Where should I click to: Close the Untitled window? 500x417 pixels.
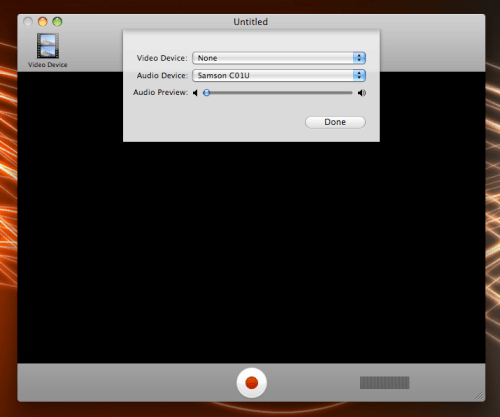28,22
